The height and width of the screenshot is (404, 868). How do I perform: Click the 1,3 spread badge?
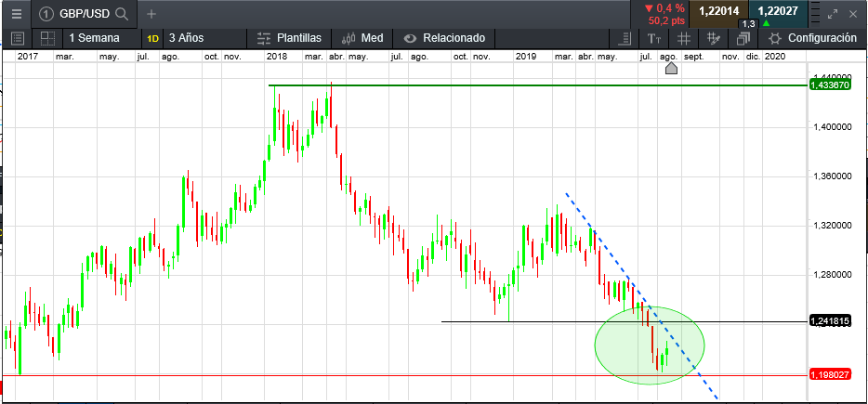748,24
